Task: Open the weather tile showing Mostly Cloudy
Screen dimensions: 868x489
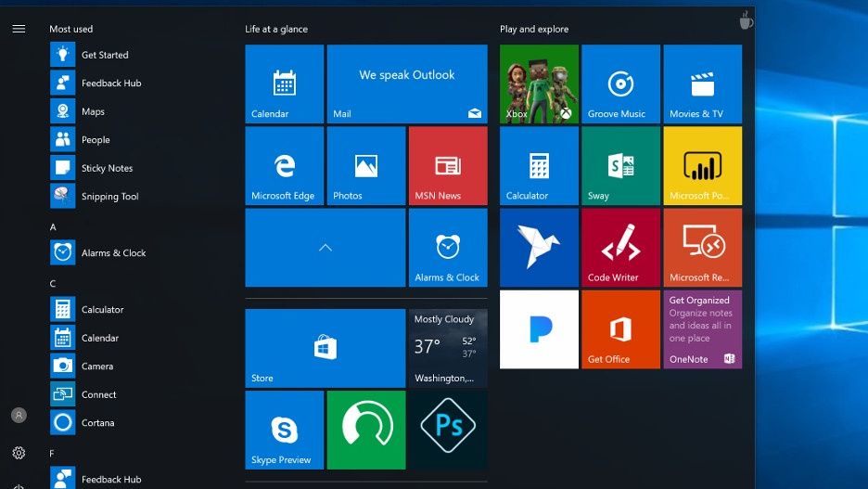Action: click(449, 348)
